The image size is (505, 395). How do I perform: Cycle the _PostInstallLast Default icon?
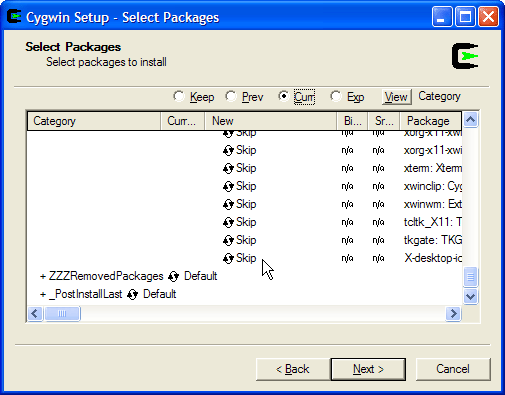tap(132, 295)
